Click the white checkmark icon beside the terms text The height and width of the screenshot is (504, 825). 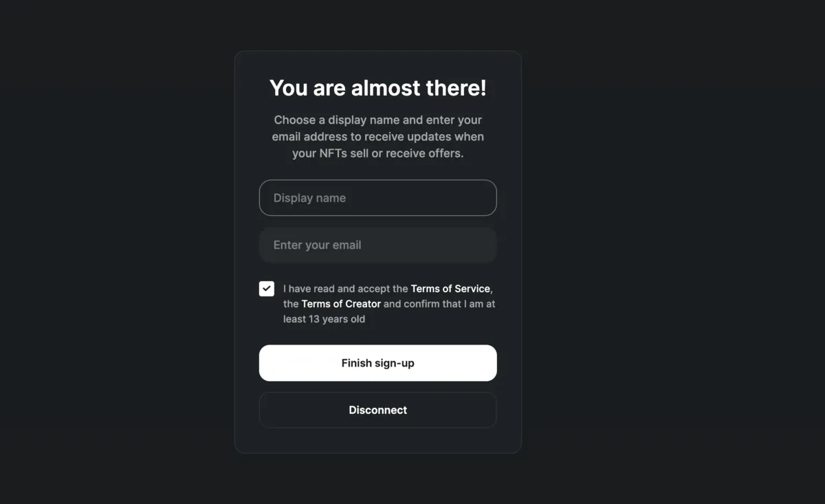tap(267, 289)
